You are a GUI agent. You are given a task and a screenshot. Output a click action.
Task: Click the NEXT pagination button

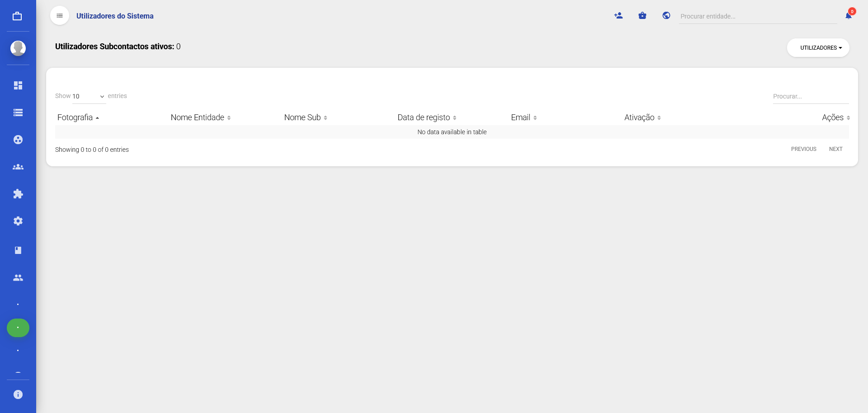(x=835, y=149)
